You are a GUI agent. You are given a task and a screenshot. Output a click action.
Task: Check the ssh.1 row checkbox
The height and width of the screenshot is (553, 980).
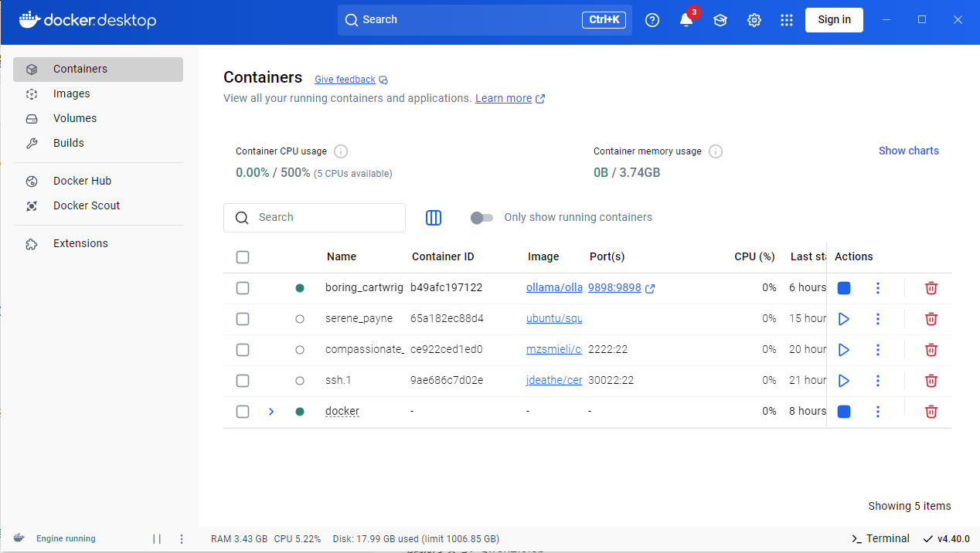click(x=243, y=381)
